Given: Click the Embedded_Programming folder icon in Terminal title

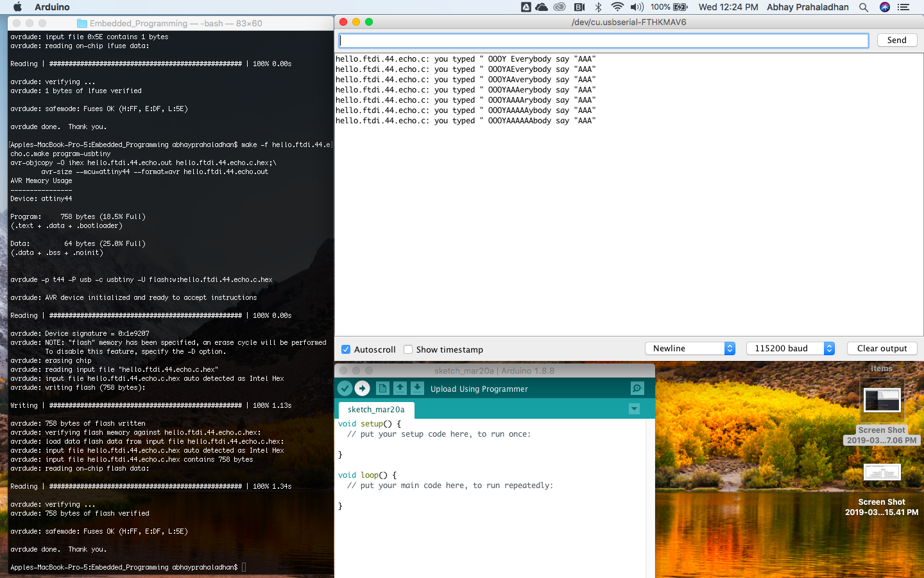Looking at the screenshot, I should 81,23.
